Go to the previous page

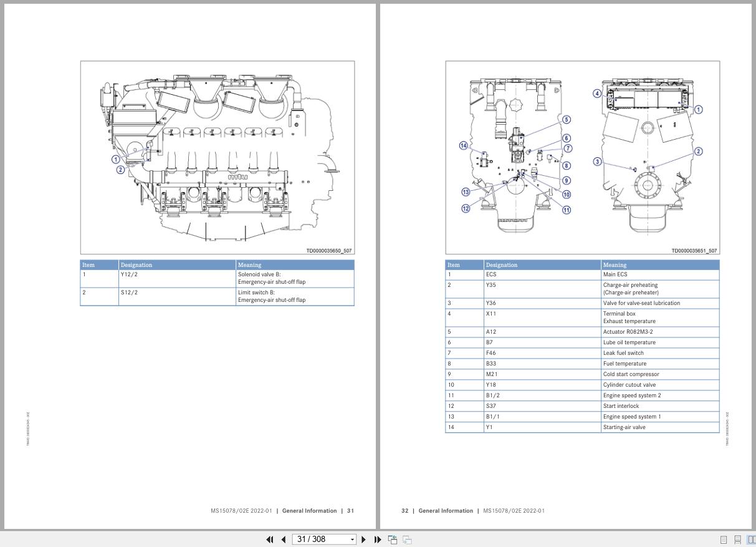(x=284, y=540)
